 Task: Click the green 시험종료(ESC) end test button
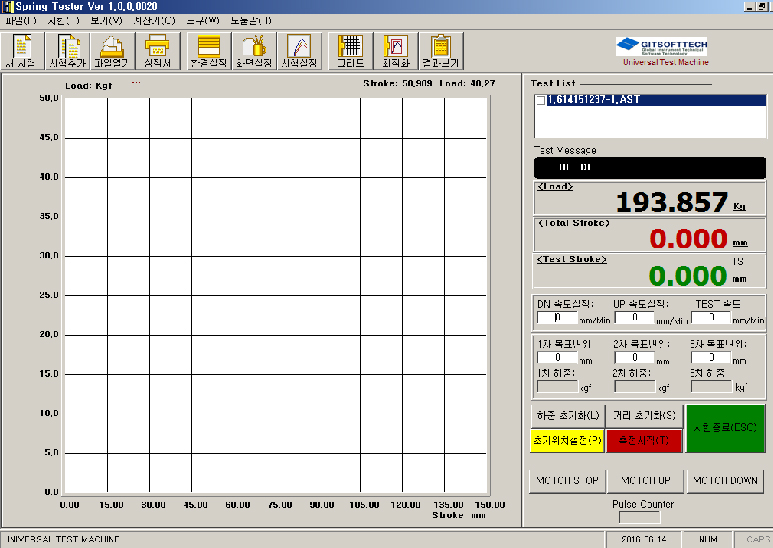click(725, 428)
